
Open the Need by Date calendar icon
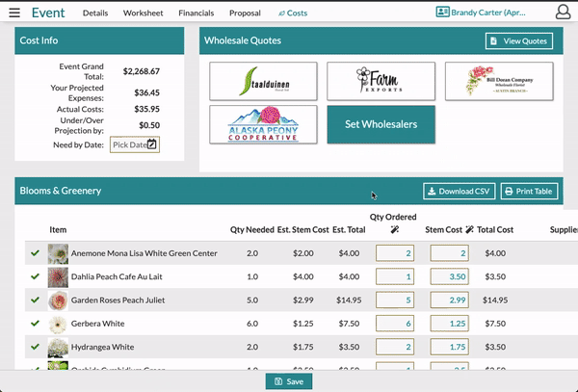coord(152,144)
